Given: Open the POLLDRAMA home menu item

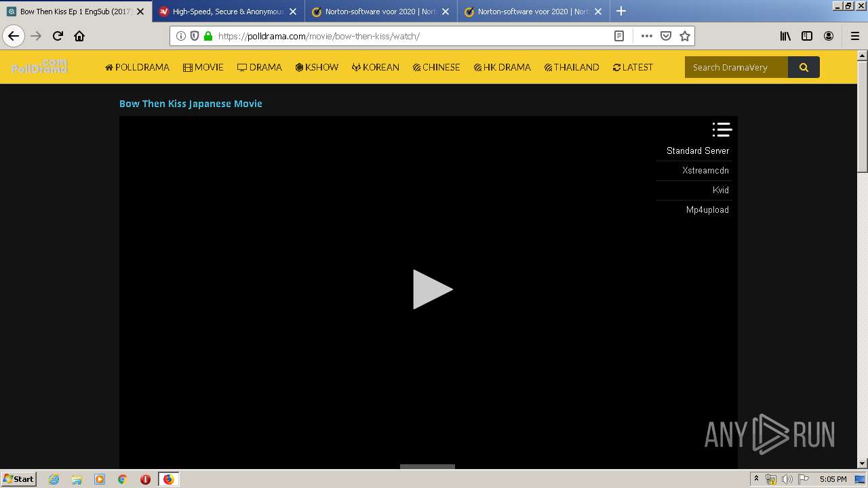Looking at the screenshot, I should click(137, 67).
